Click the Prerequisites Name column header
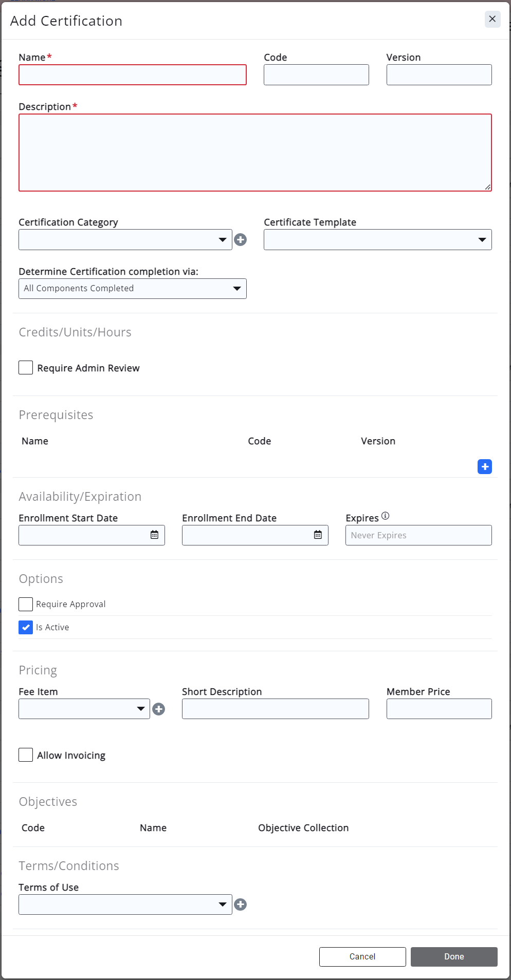Viewport: 511px width, 980px height. [35, 441]
